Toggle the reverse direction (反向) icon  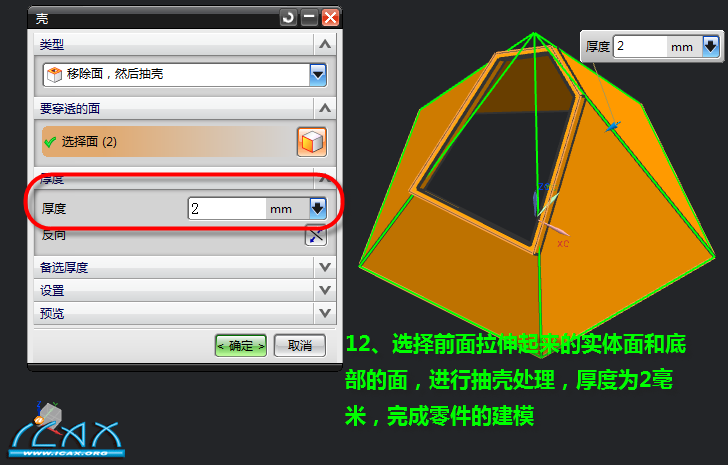[316, 236]
